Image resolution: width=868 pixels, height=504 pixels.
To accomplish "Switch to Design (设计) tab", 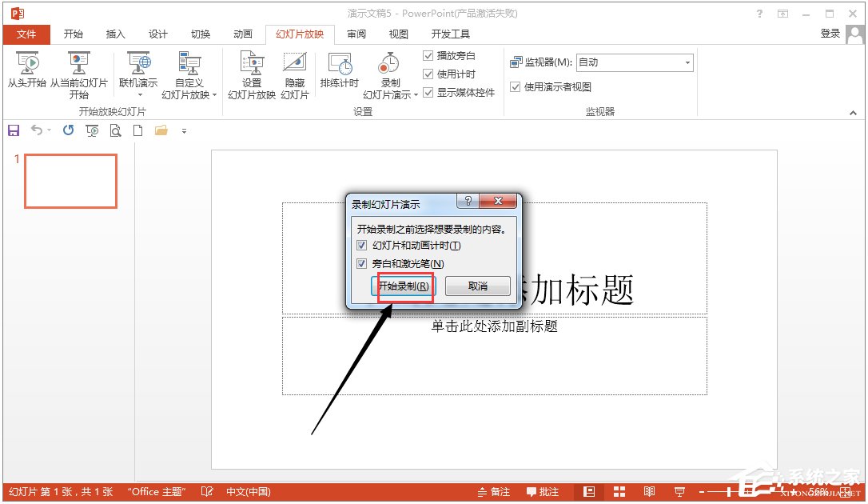I will pyautogui.click(x=157, y=34).
